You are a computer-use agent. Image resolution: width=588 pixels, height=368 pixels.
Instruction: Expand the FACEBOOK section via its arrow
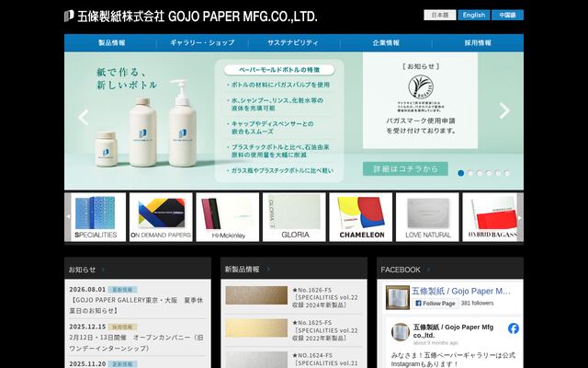(429, 270)
